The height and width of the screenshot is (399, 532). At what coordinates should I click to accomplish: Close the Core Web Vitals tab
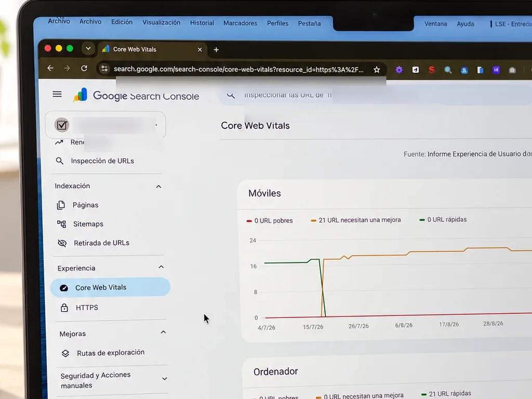point(200,49)
